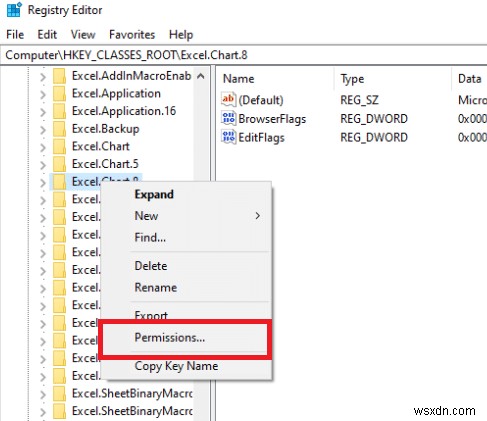This screenshot has height=421, width=487.
Task: Click tree scrollbar up arrow
Action: pos(201,76)
